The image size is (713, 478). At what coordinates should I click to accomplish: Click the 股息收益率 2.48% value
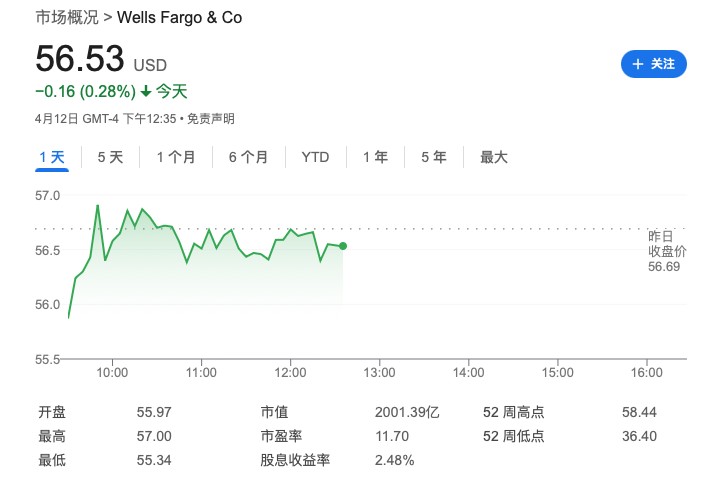pos(394,460)
